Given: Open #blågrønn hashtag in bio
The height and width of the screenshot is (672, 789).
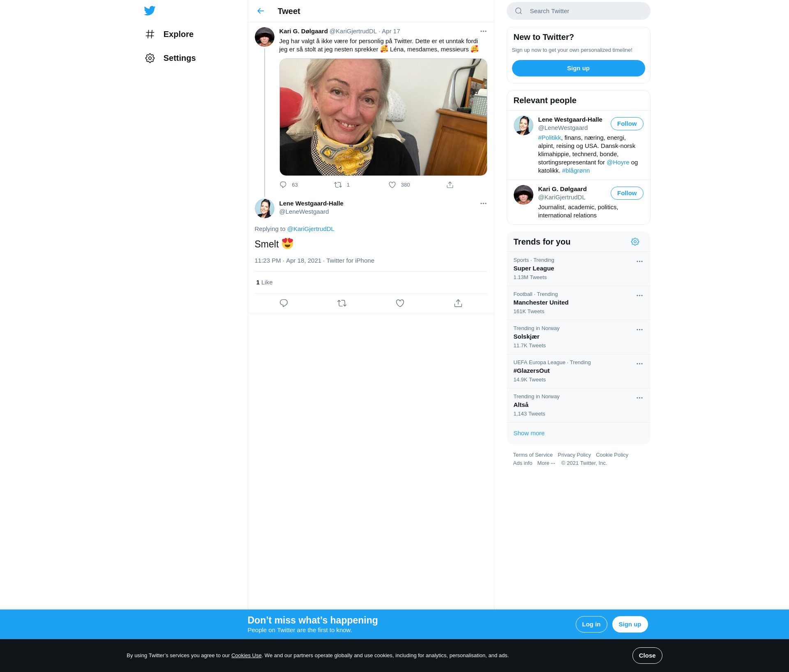Looking at the screenshot, I should (576, 171).
